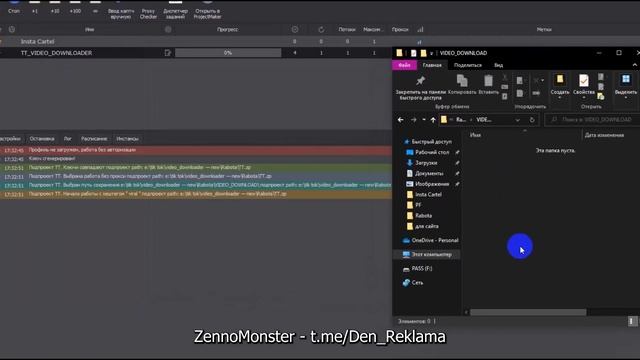The image size is (640, 360).
Task: Click the Потоки column header
Action: [347, 29]
